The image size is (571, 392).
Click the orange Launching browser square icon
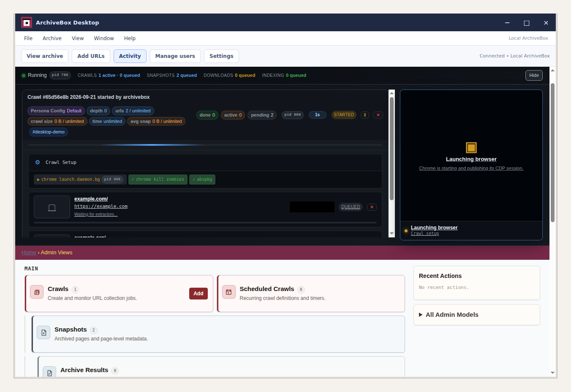(471, 147)
